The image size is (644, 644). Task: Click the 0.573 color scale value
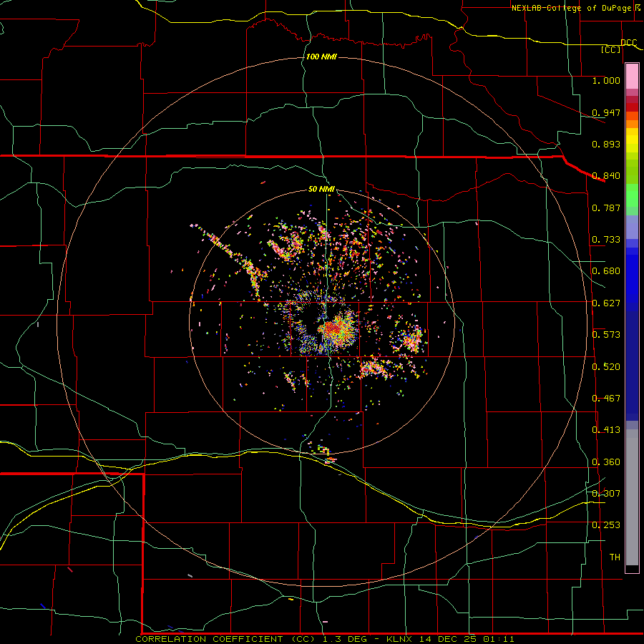pyautogui.click(x=606, y=335)
